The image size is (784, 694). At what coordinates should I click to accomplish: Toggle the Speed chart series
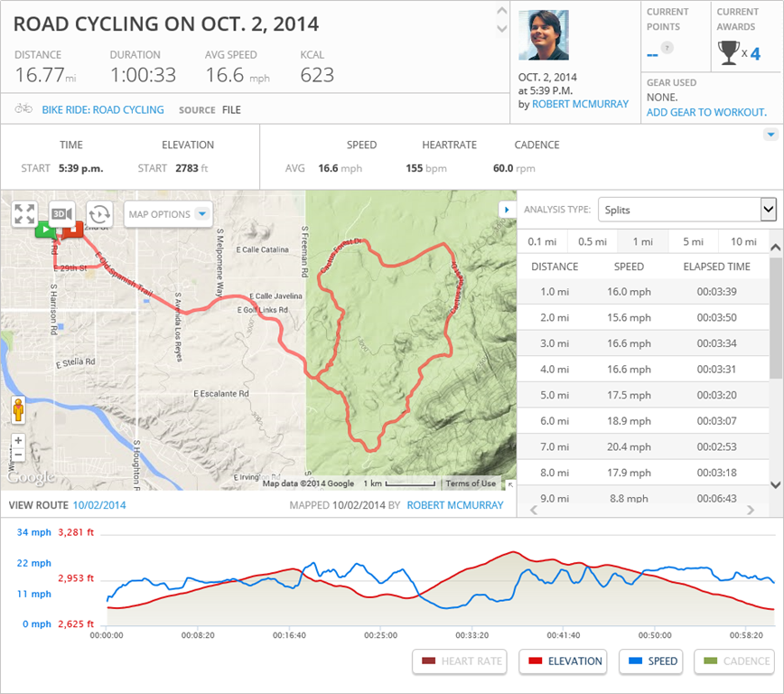click(x=652, y=661)
